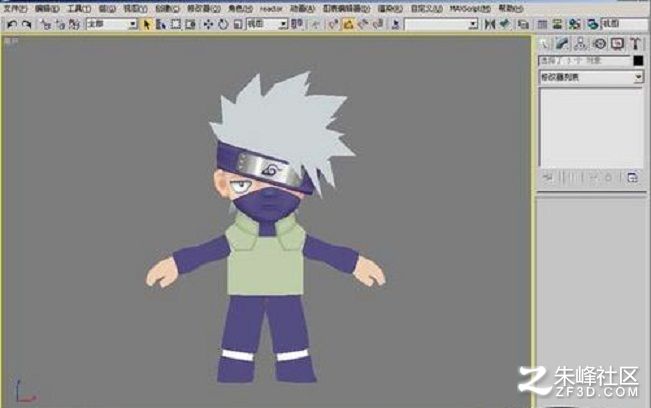The height and width of the screenshot is (408, 651).
Task: Open the 动画 (Animation) menu
Action: [x=302, y=8]
